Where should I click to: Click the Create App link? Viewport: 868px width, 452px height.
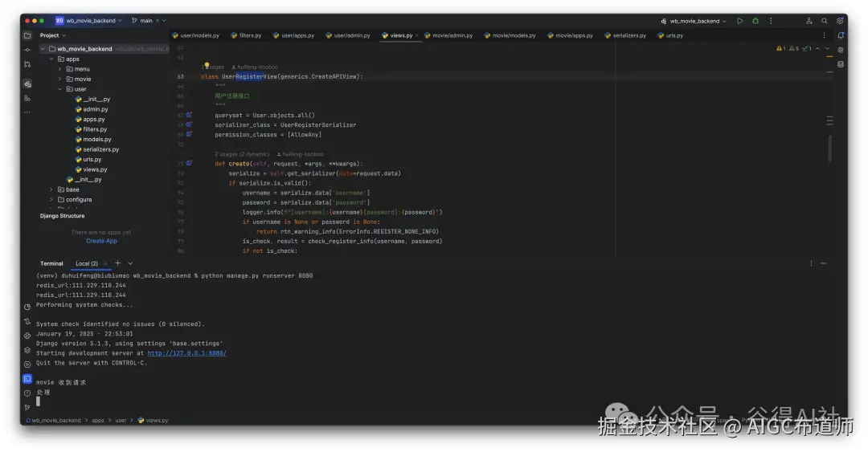tap(101, 241)
